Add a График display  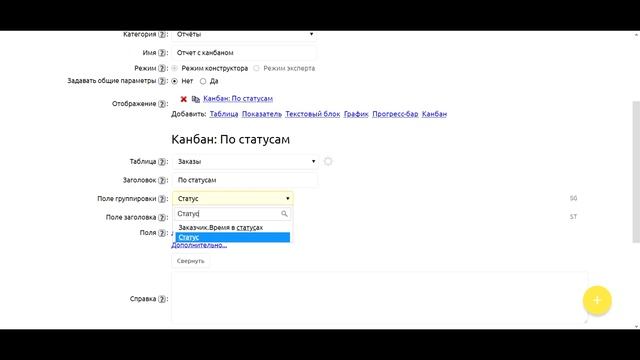tap(356, 114)
